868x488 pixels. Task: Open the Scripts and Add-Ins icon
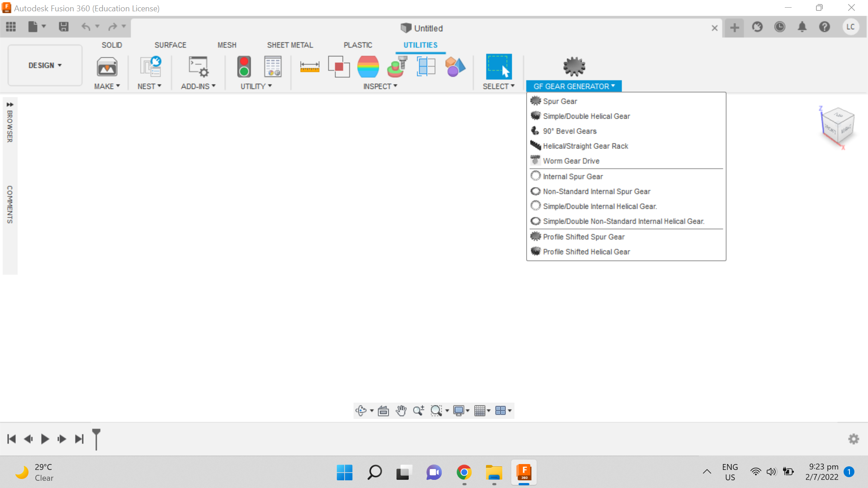pos(198,67)
